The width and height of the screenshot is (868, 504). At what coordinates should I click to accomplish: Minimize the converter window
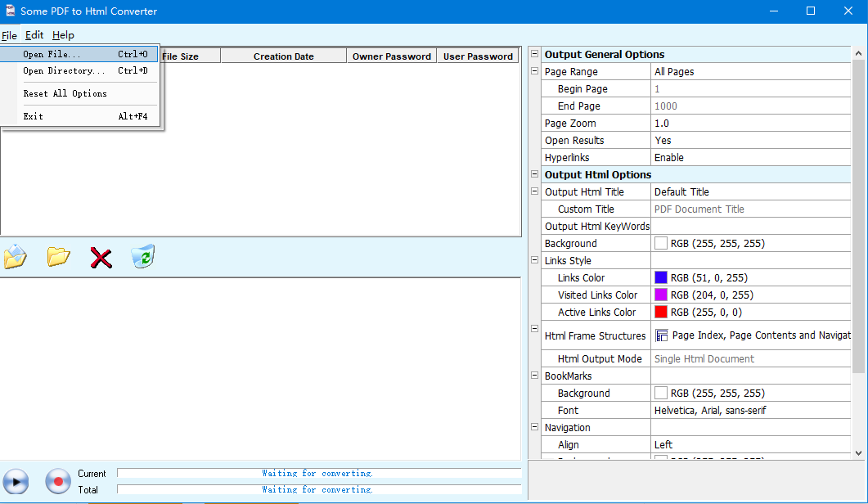(774, 11)
